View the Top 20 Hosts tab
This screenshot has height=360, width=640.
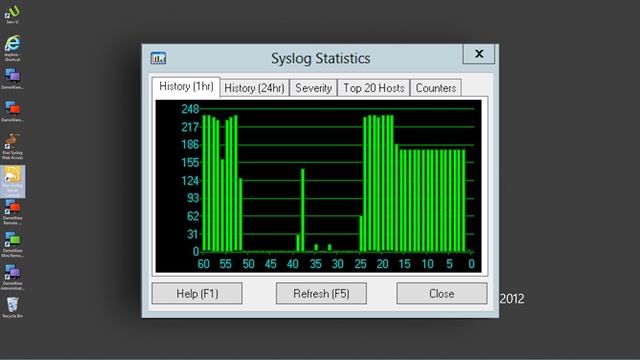coord(373,88)
